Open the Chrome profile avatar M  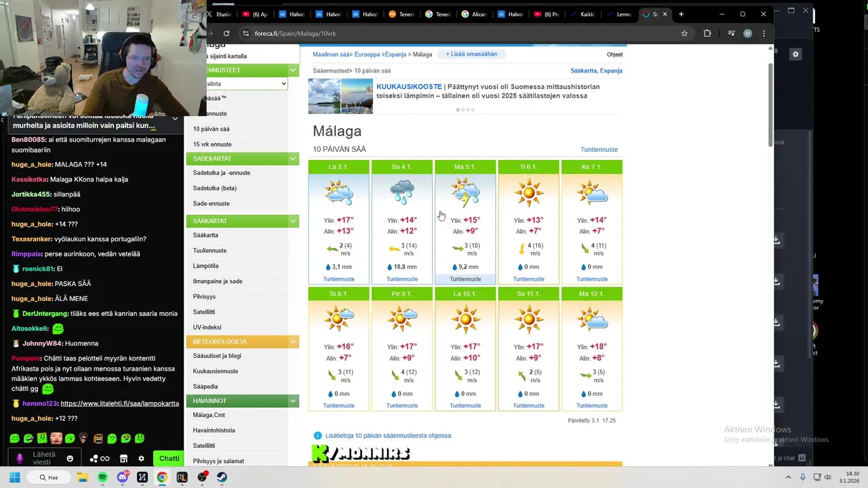(747, 33)
